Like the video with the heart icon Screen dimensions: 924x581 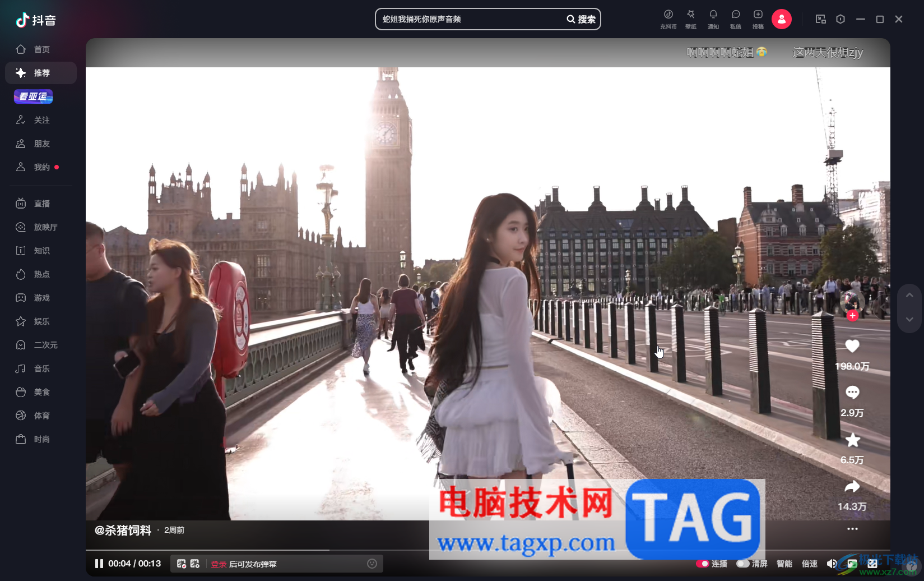(x=852, y=347)
